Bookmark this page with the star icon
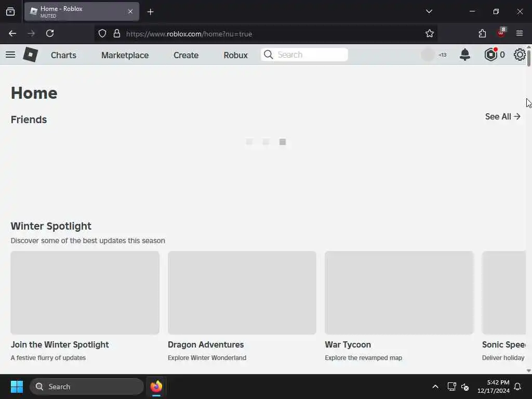The height and width of the screenshot is (399, 532). 430,34
